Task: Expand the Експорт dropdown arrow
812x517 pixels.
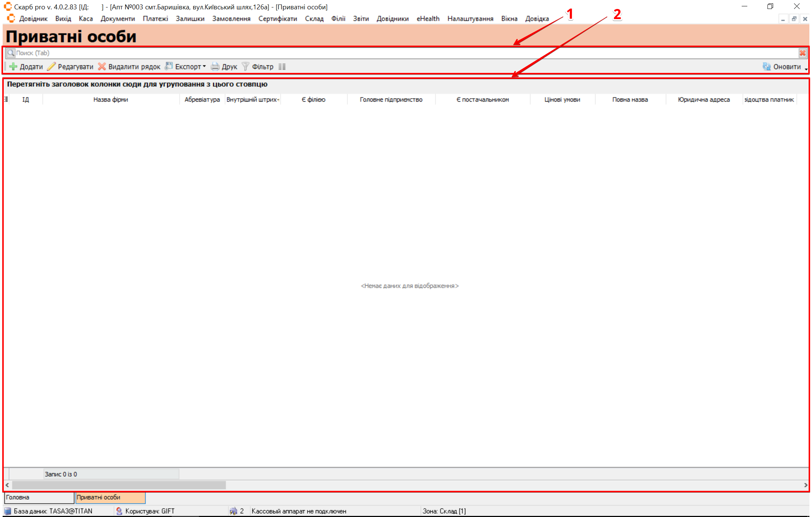Action: click(x=204, y=67)
